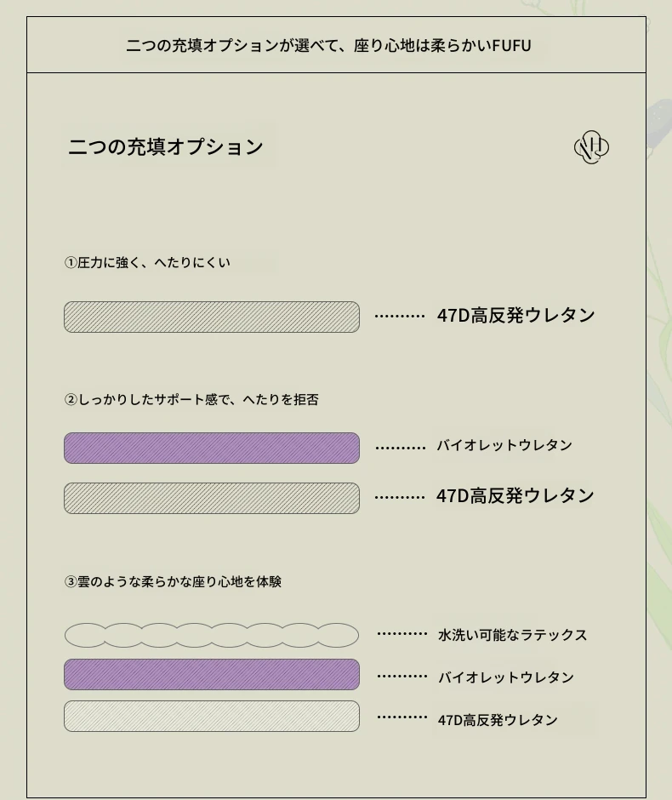The height and width of the screenshot is (800, 672).
Task: Click the hatched foam bar under option ①
Action: [x=212, y=317]
